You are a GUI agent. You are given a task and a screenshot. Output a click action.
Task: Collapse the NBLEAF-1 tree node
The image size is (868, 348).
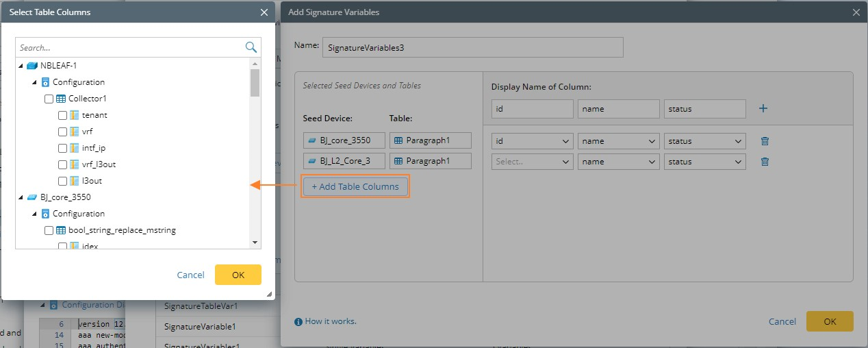(21, 66)
